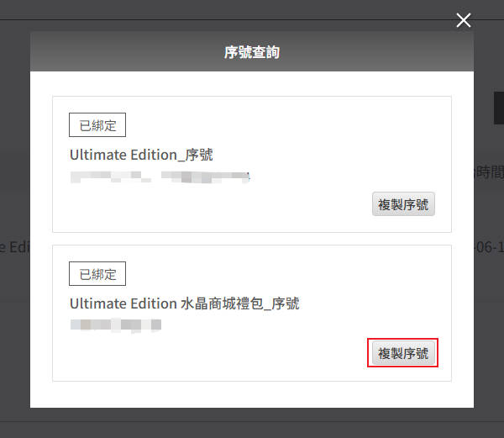The width and height of the screenshot is (504, 438).
Task: Copy the Ultimate Edition_序號 serial number
Action: 403,205
